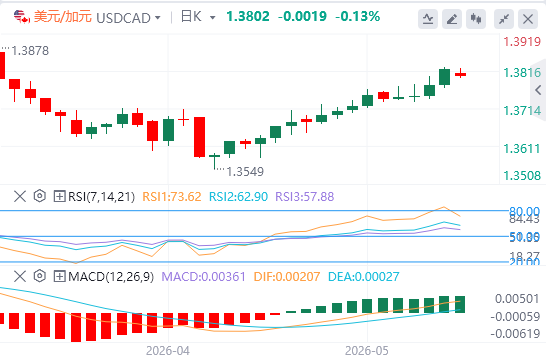Remove the RSI indicator panel

click(x=20, y=196)
